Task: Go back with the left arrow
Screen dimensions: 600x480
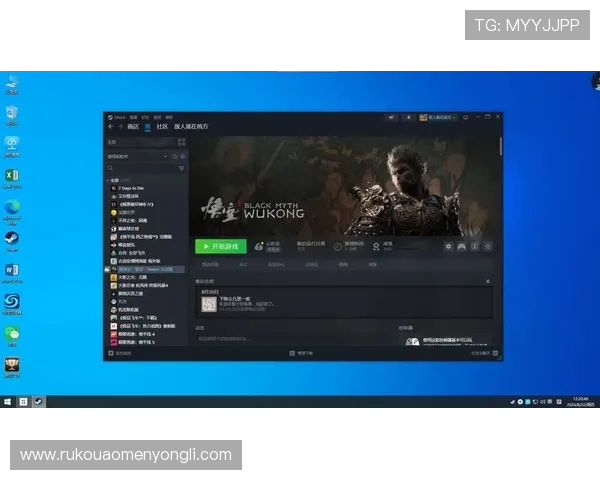Action: tap(111, 127)
